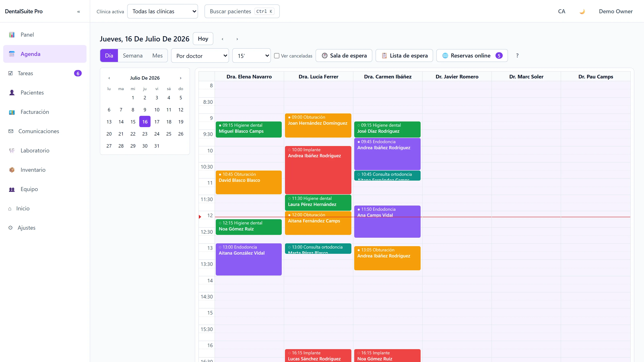Open the 15' time interval dropdown

(x=252, y=56)
